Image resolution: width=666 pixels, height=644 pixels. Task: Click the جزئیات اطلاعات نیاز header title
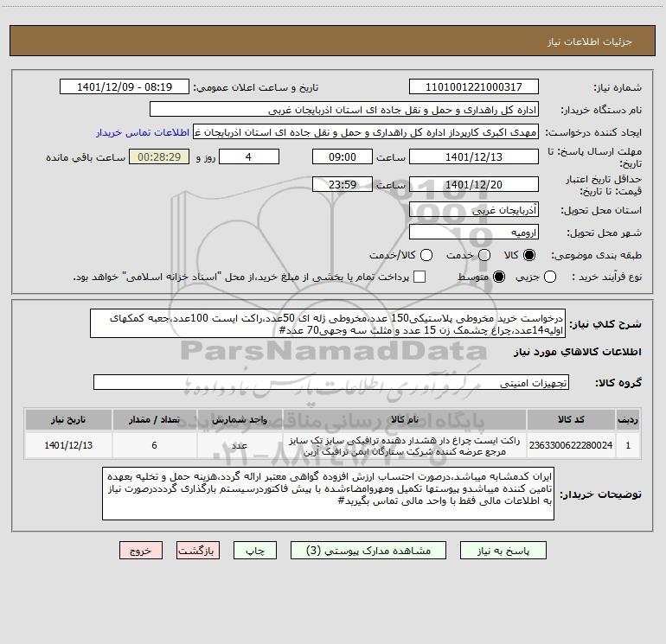pos(590,41)
